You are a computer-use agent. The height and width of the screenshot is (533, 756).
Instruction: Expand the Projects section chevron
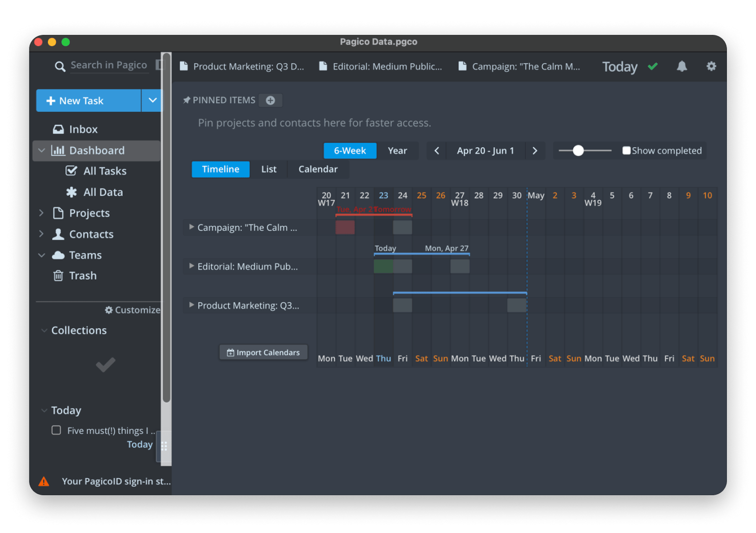42,213
